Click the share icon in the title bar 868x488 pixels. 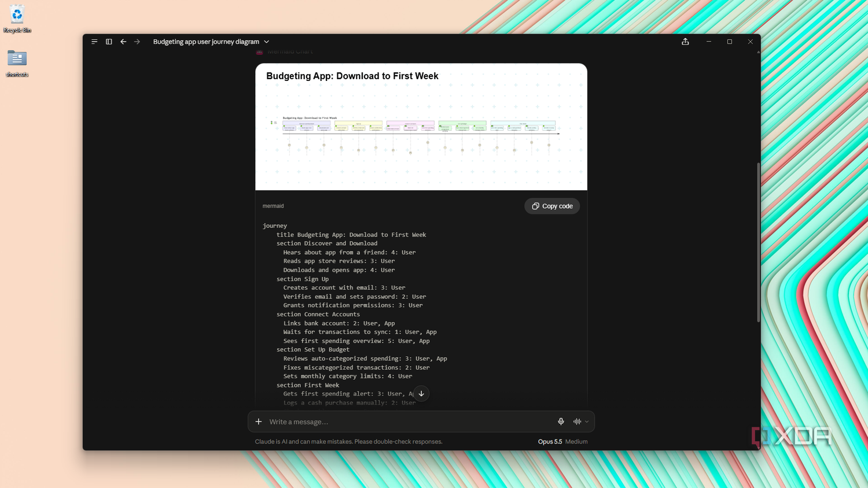click(x=685, y=42)
